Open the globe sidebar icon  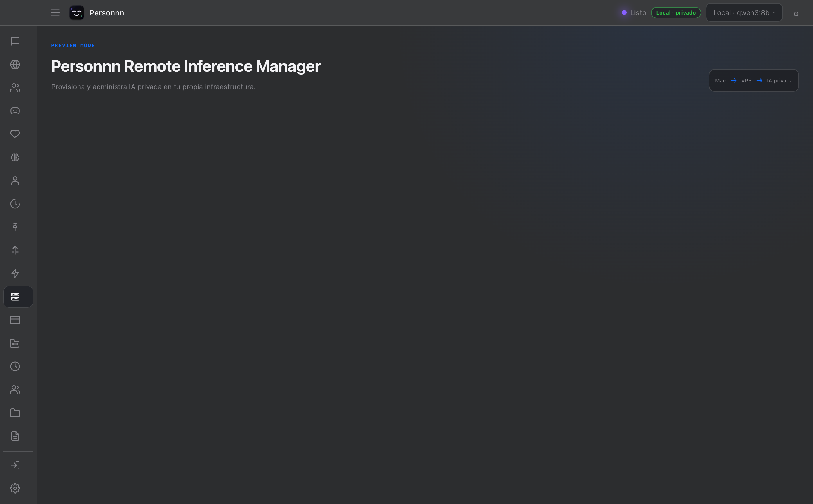click(x=15, y=64)
